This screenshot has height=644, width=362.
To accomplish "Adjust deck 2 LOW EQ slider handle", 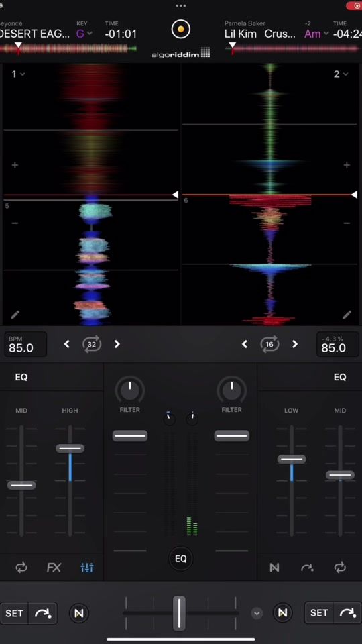I will pyautogui.click(x=292, y=459).
